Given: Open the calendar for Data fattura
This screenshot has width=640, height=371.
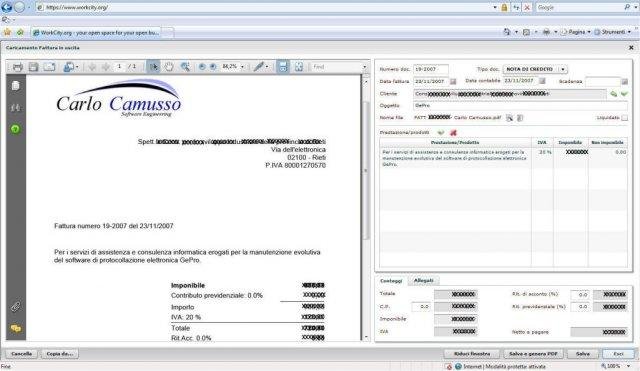Looking at the screenshot, I should [x=453, y=81].
